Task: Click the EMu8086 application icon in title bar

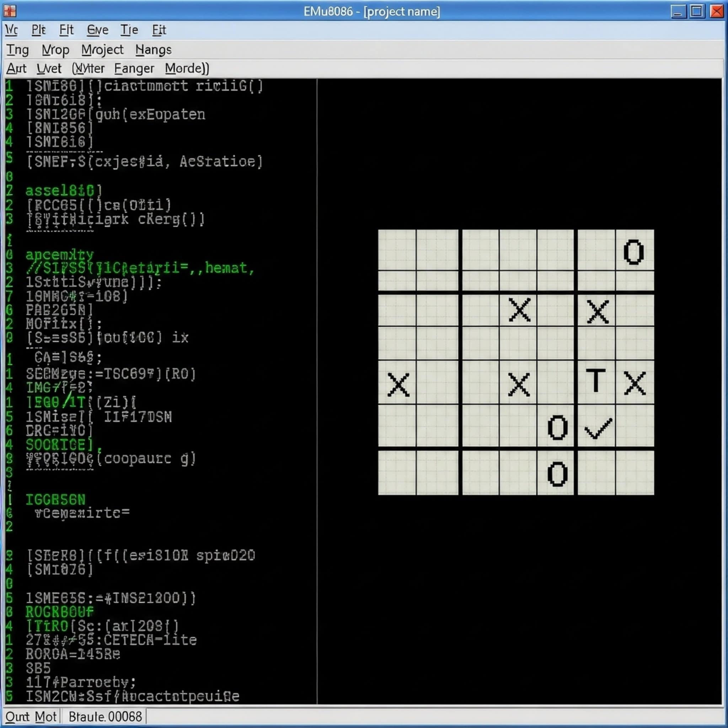Action: pyautogui.click(x=10, y=11)
